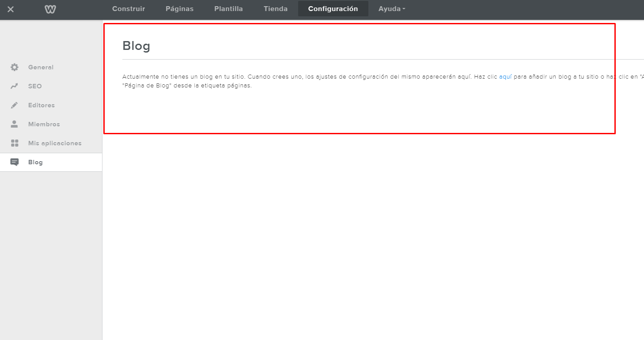Close the editor with the X icon

(x=11, y=9)
